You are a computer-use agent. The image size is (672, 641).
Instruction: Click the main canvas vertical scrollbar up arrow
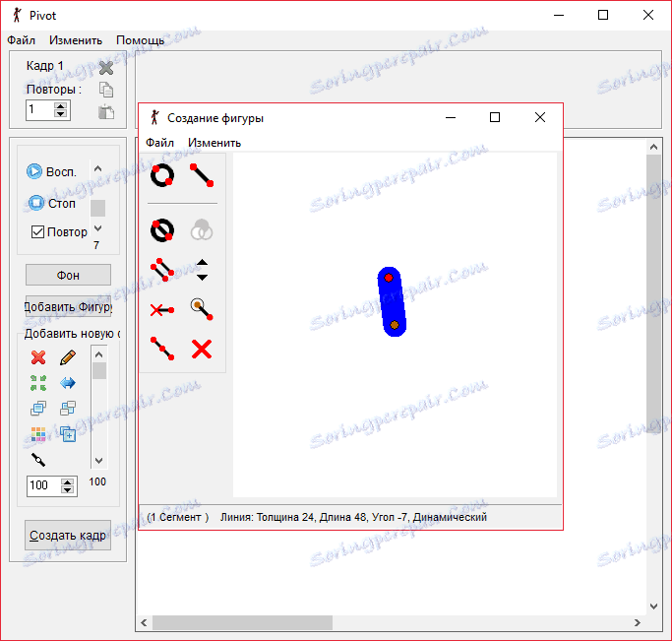point(653,147)
